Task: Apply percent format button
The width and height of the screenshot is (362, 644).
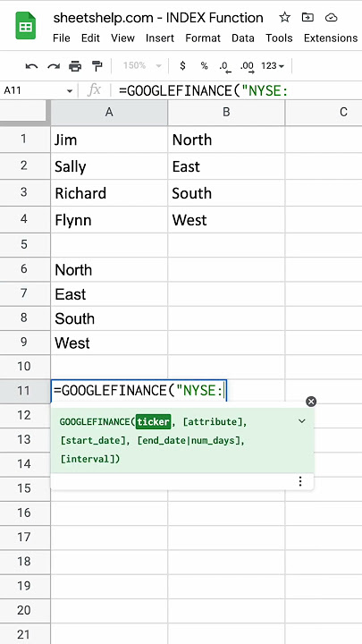Action: tap(204, 65)
